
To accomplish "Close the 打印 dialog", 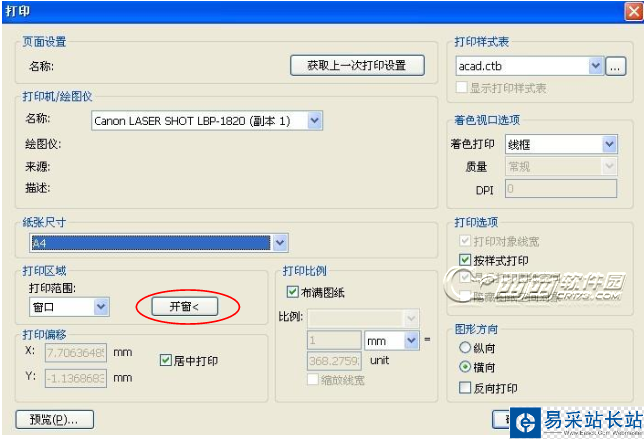I will (634, 11).
